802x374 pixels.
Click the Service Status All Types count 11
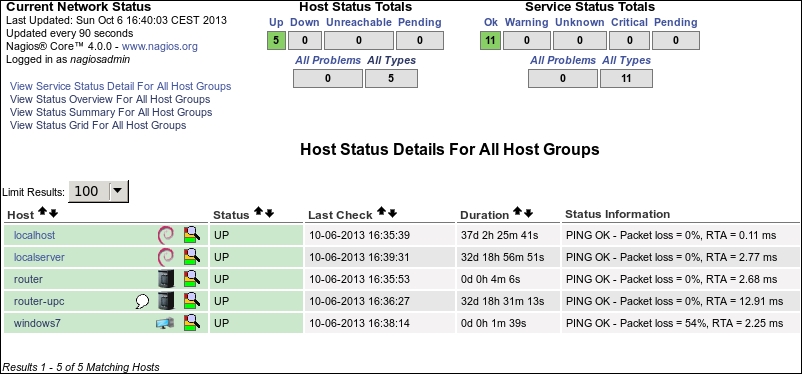click(626, 78)
